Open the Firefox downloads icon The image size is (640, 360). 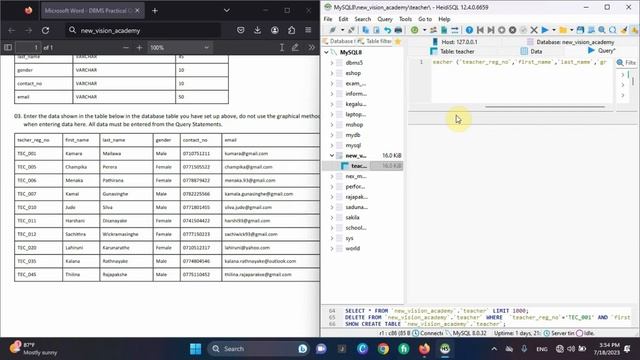tap(258, 30)
